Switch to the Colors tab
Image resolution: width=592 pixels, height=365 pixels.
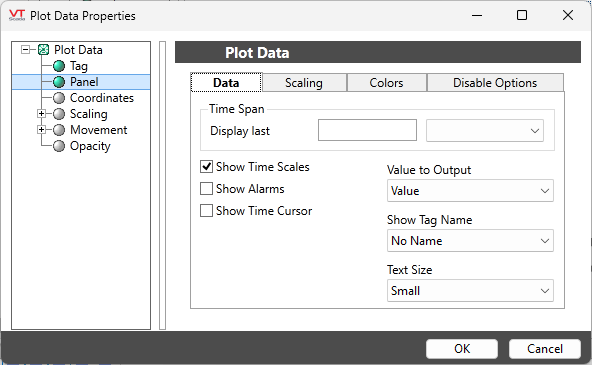pos(387,83)
